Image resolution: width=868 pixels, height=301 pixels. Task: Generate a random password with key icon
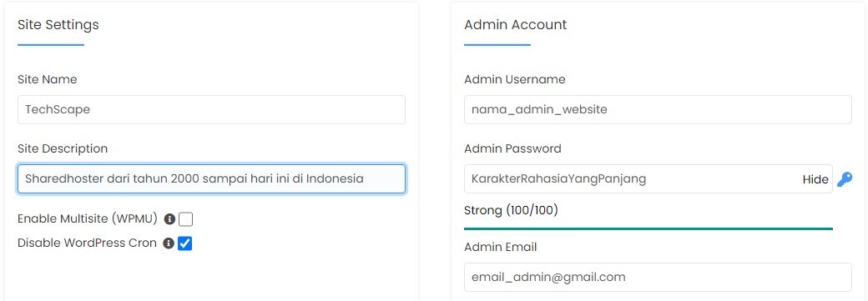tap(844, 179)
